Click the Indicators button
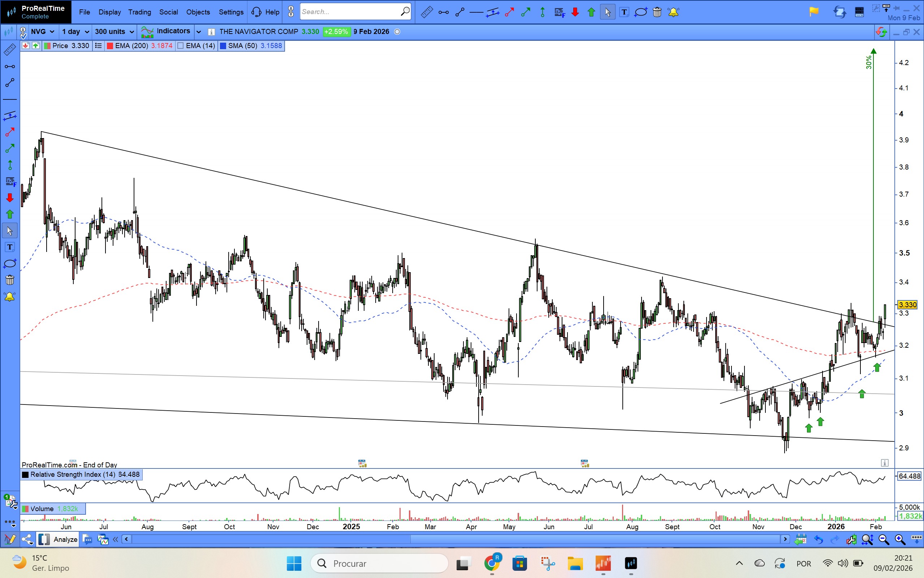The image size is (924, 578). (x=166, y=31)
